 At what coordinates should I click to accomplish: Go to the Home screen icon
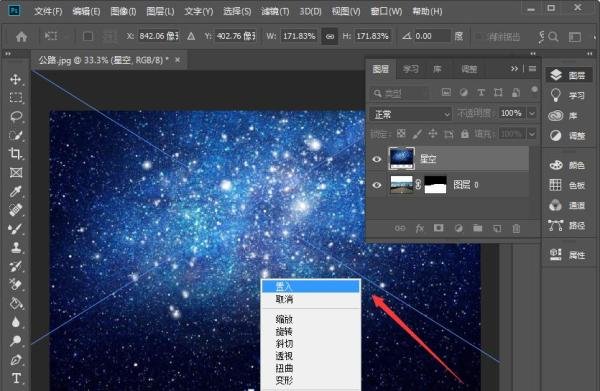click(21, 36)
